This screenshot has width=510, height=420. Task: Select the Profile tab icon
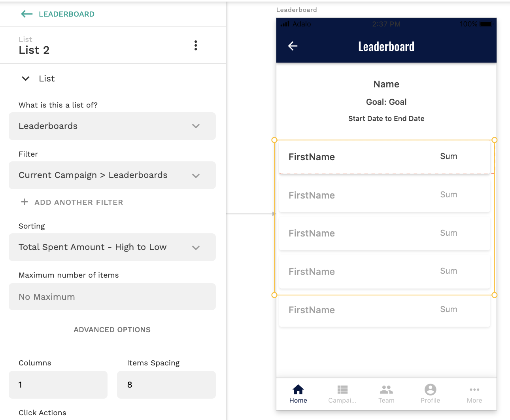(430, 390)
